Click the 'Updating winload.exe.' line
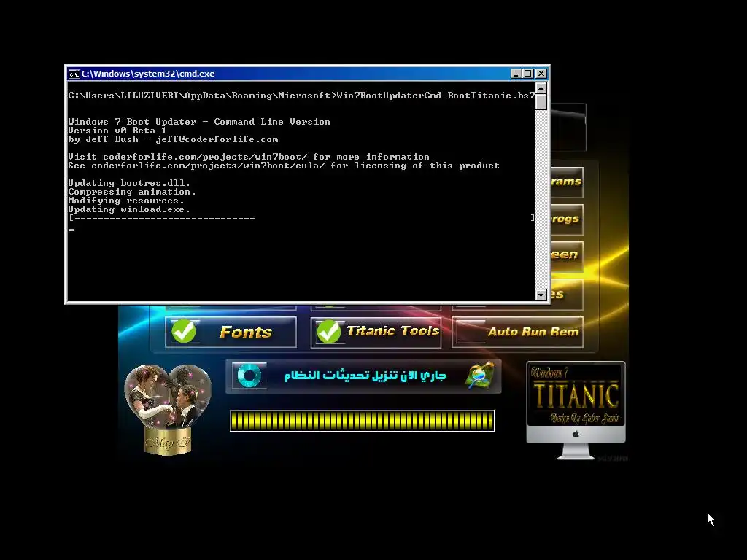Image resolution: width=747 pixels, height=560 pixels. coord(129,209)
